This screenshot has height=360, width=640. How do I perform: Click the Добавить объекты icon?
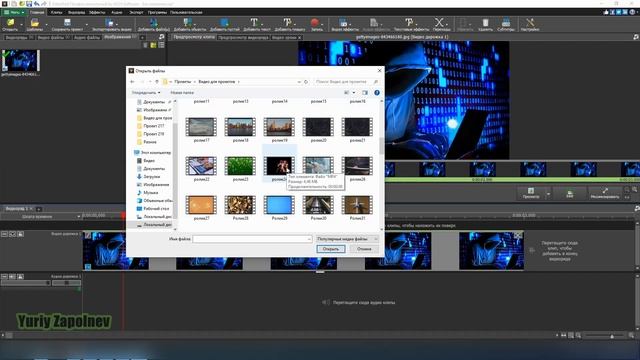pos(190,24)
